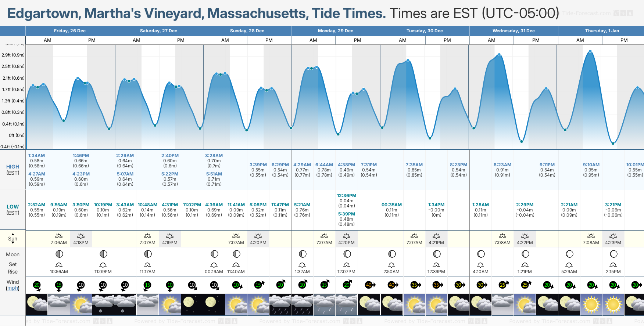
Task: Select the 9:10AM 0.95m high tide entry
Action: coord(591,170)
